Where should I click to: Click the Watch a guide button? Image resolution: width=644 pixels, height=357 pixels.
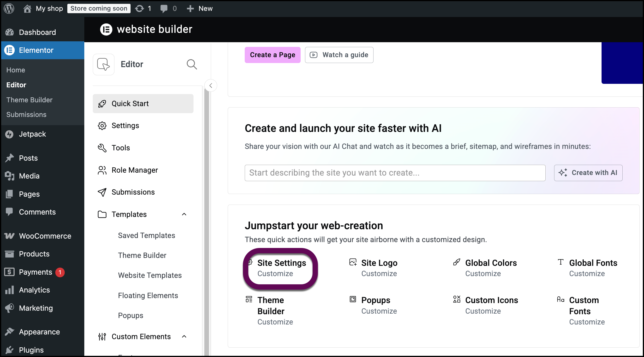339,55
